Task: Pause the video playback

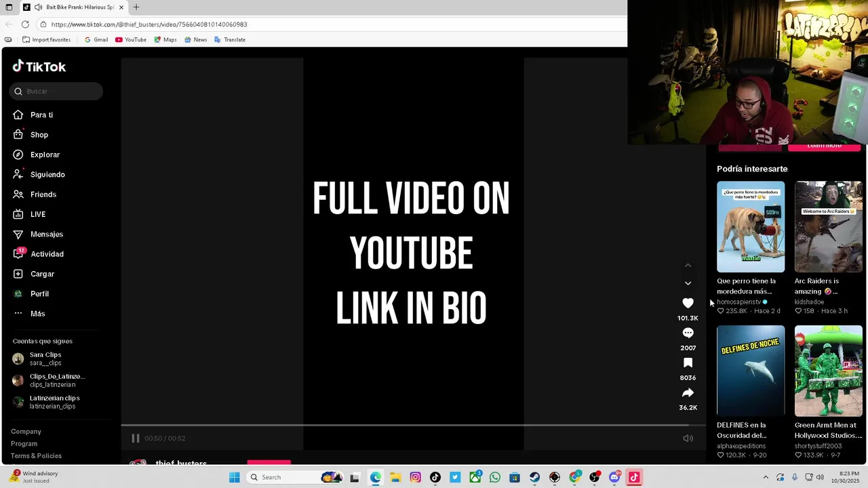Action: coord(135,439)
